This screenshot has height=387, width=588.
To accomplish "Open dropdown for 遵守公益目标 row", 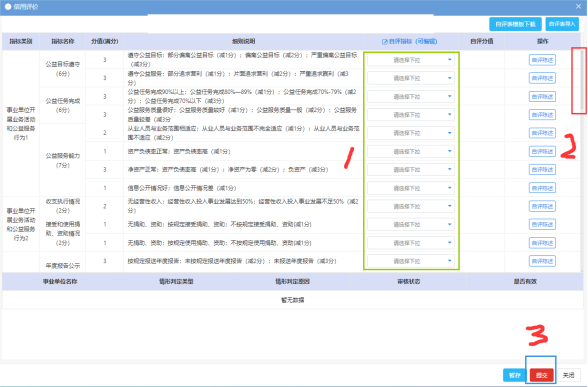I will point(411,60).
